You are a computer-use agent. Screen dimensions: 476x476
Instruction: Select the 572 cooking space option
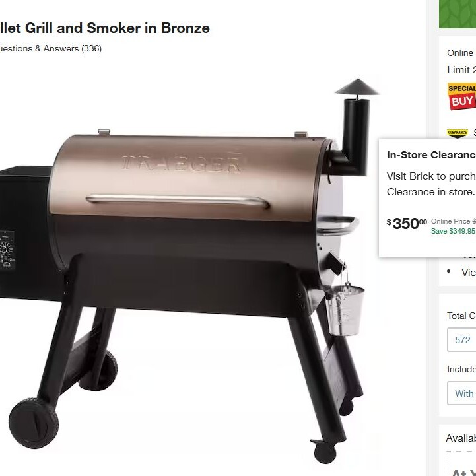click(461, 340)
